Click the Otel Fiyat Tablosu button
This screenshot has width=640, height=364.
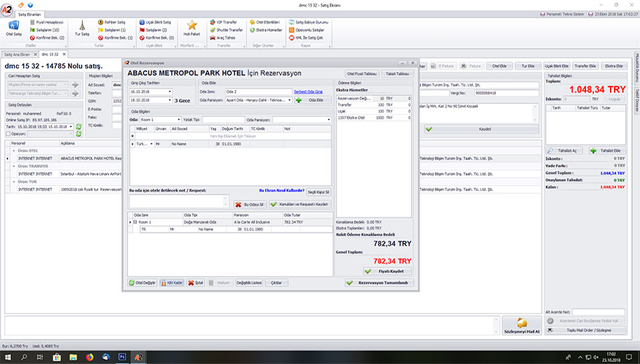pyautogui.click(x=361, y=74)
